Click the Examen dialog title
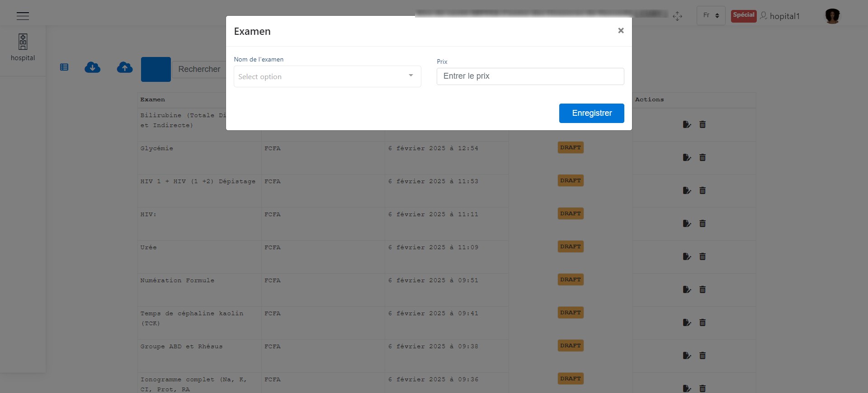 (252, 31)
